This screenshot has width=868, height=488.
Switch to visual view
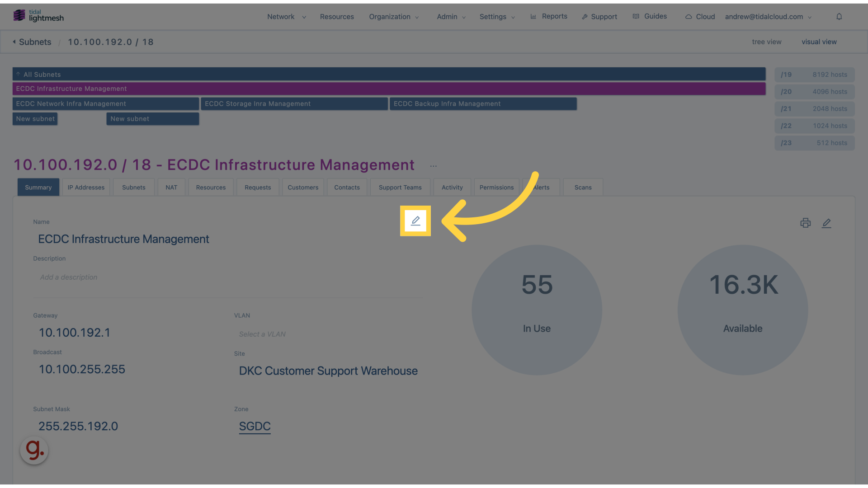tap(819, 42)
